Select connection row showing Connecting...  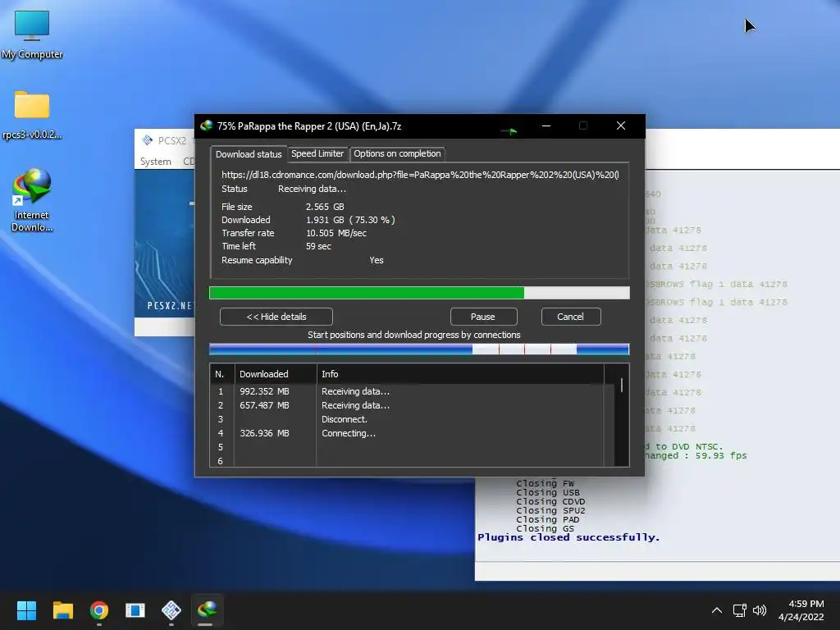pyautogui.click(x=412, y=433)
